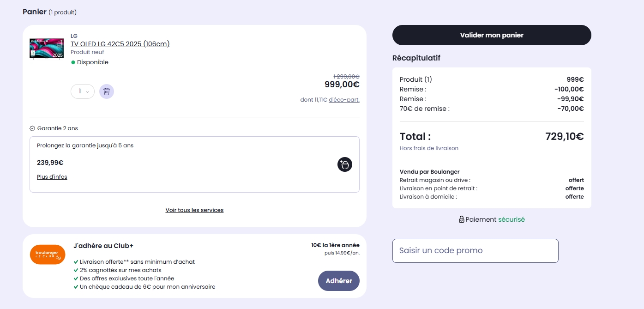The height and width of the screenshot is (309, 644).
Task: Expand Voir tous les services
Action: (x=194, y=210)
